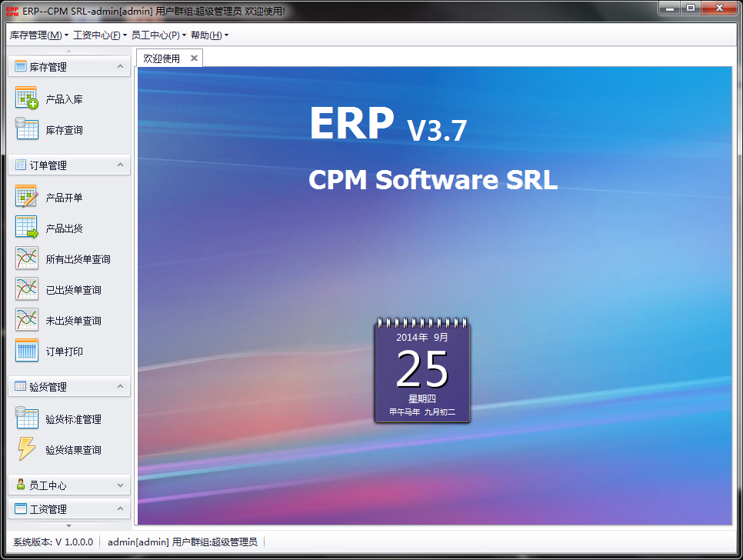The height and width of the screenshot is (560, 743).
Task: Expand the 员工中心 sidebar group
Action: coord(120,485)
